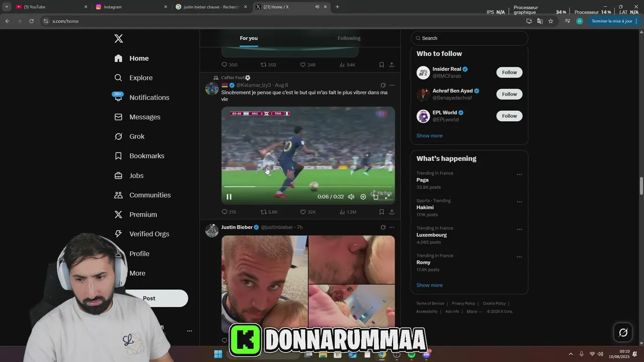Open Spotify from the taskbar

[x=412, y=354]
